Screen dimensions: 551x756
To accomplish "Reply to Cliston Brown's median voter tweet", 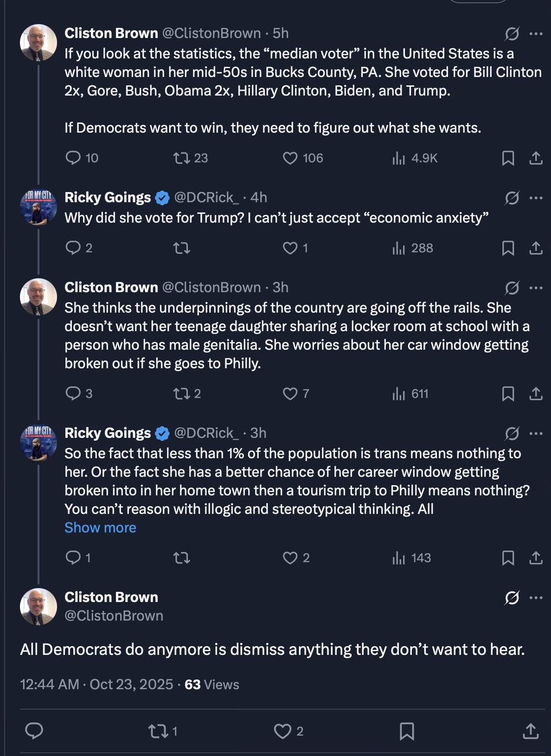I will pos(73,158).
